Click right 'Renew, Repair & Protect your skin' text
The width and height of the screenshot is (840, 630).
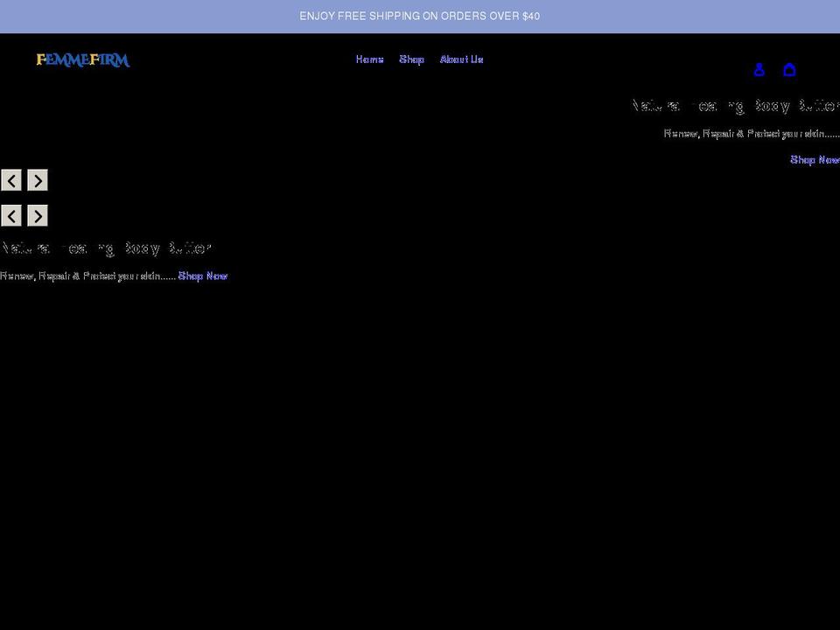[x=752, y=133]
